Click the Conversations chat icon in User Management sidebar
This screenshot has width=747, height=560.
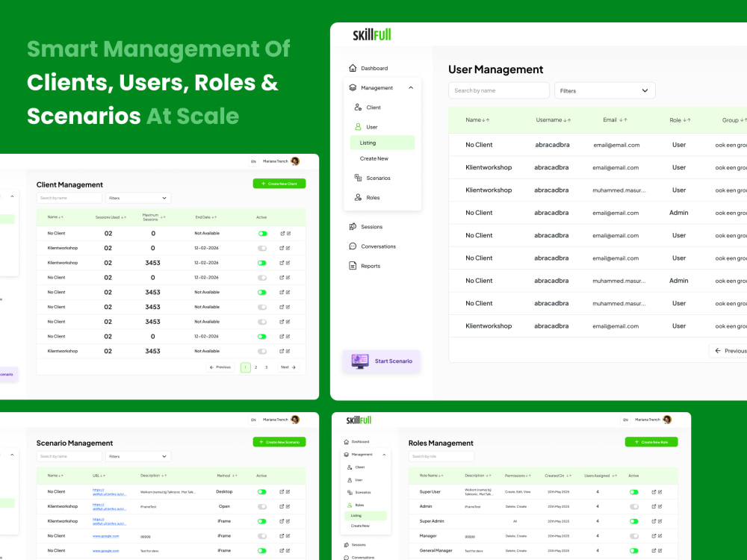(x=353, y=246)
